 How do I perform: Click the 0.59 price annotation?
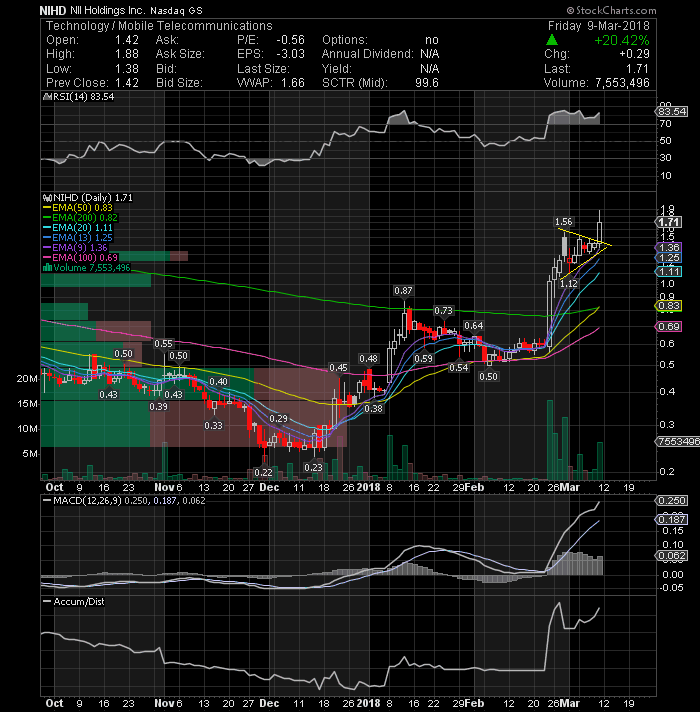[423, 358]
